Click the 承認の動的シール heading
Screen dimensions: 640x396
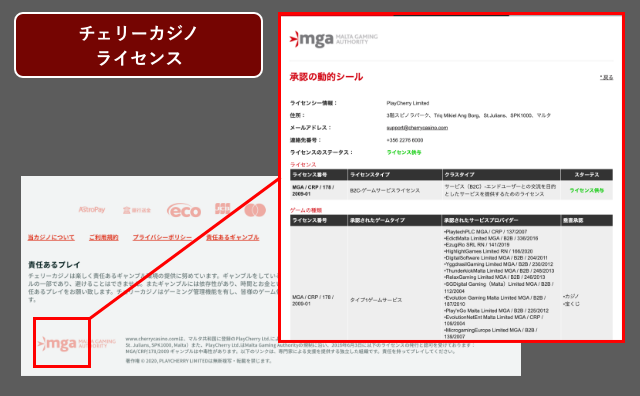click(x=326, y=77)
